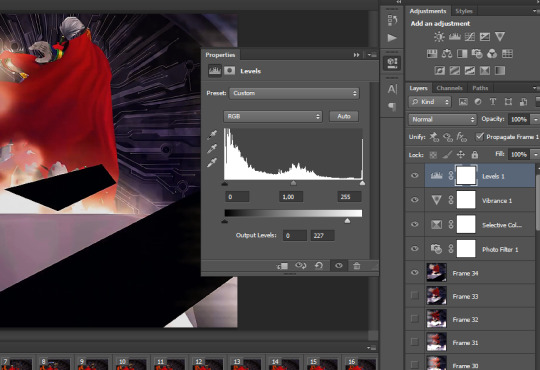Viewport: 540px width, 370px height.
Task: Open the Actions play panel icon
Action: [392, 38]
